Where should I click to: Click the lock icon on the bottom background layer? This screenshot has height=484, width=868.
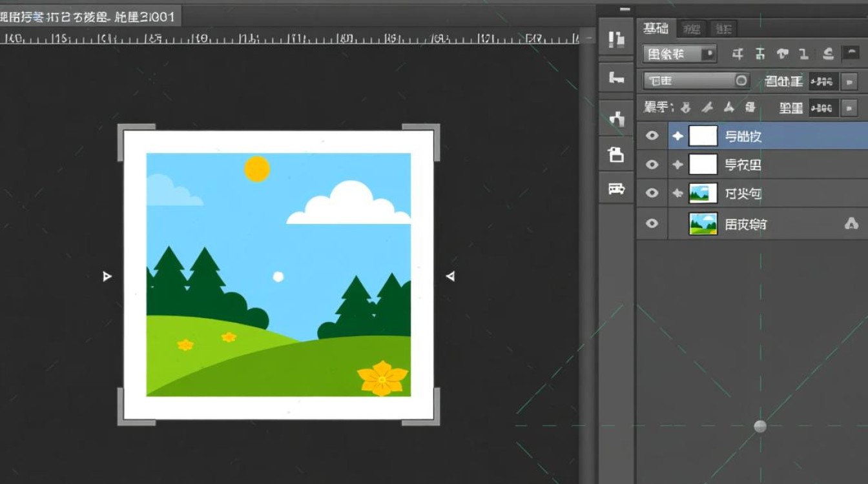point(851,224)
